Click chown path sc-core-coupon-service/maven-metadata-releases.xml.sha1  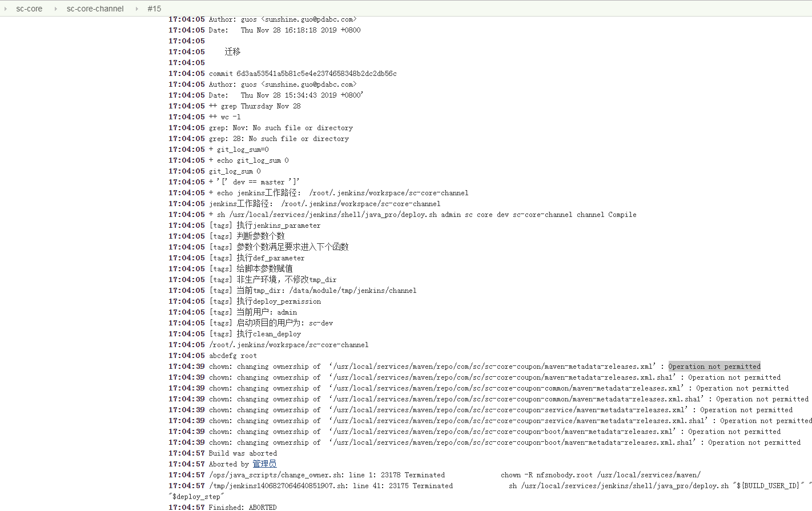518,421
